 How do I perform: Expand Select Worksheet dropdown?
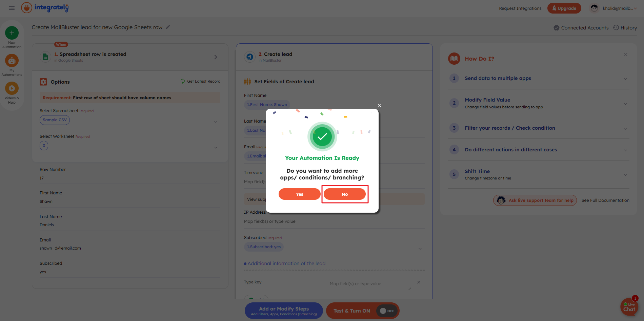(216, 148)
